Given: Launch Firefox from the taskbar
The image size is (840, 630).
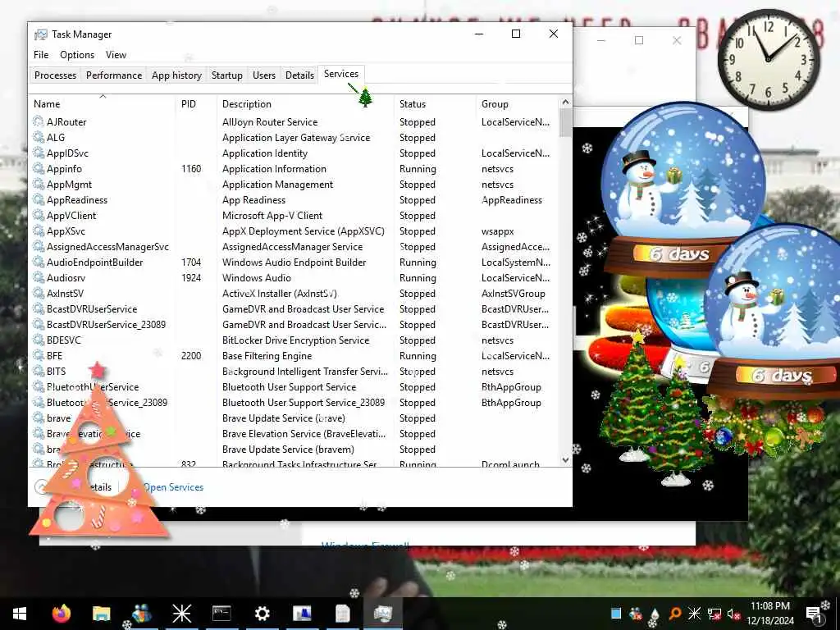Looking at the screenshot, I should pos(61,614).
